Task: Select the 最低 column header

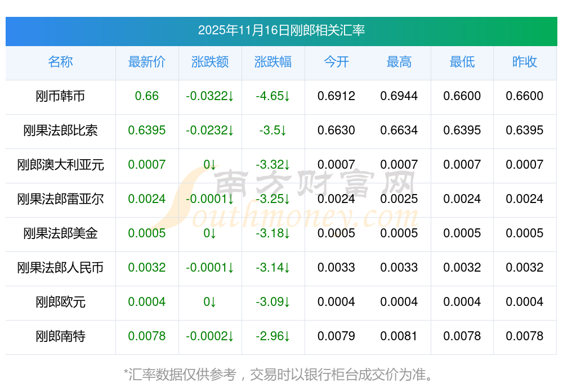Action: coord(462,62)
